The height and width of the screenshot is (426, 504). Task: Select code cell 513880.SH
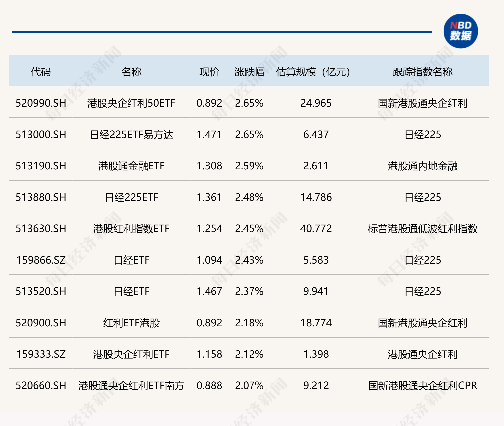tap(41, 197)
